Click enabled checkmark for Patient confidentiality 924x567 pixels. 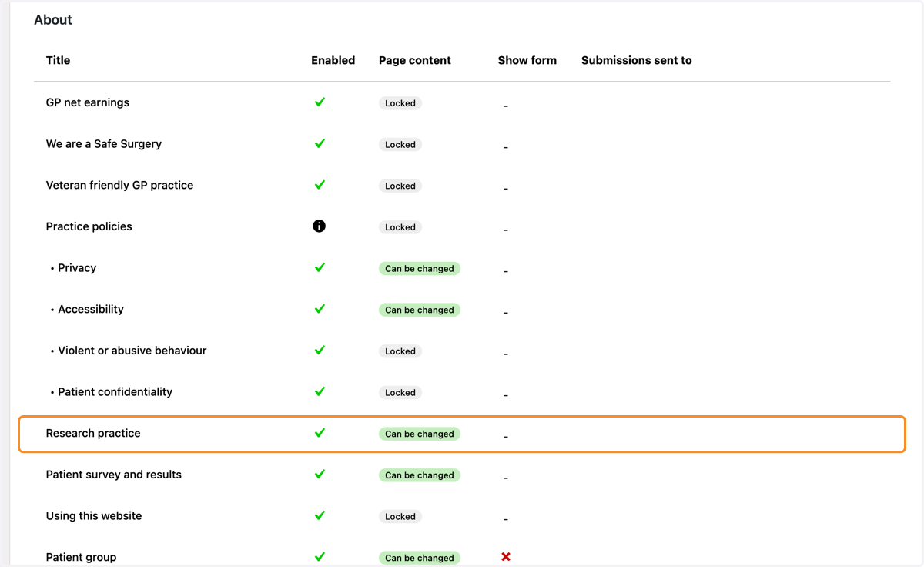click(320, 391)
